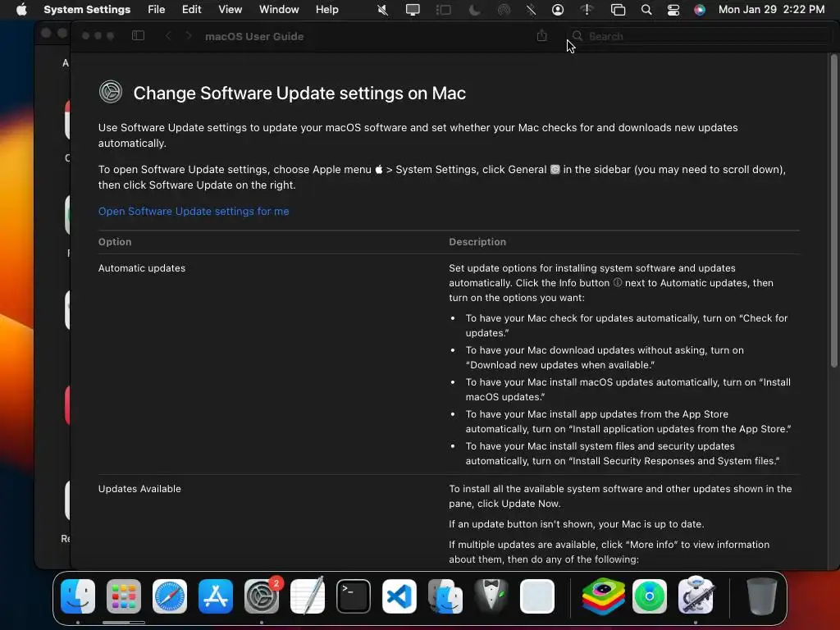Viewport: 840px width, 630px height.
Task: Open BlueStacks from the Dock
Action: [604, 596]
